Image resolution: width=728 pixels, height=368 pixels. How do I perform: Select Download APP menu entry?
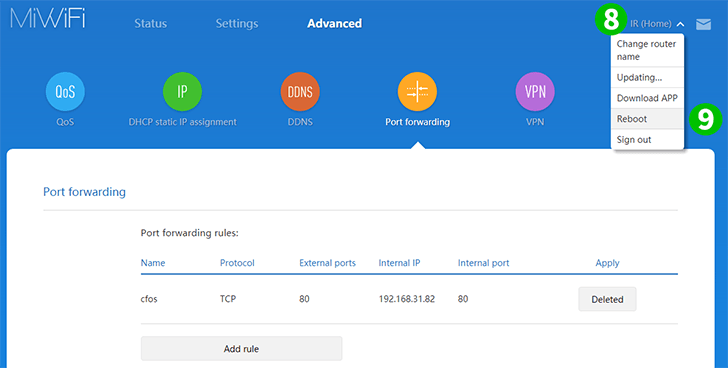pos(647,98)
